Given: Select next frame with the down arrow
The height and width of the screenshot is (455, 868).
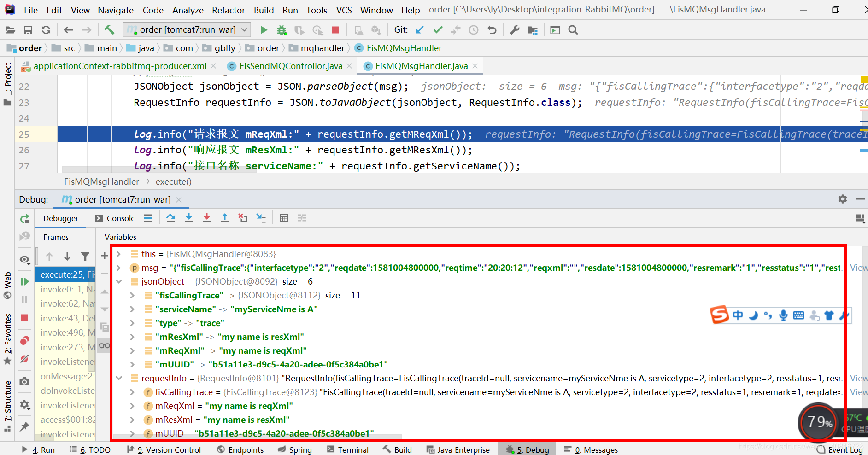Looking at the screenshot, I should 67,256.
